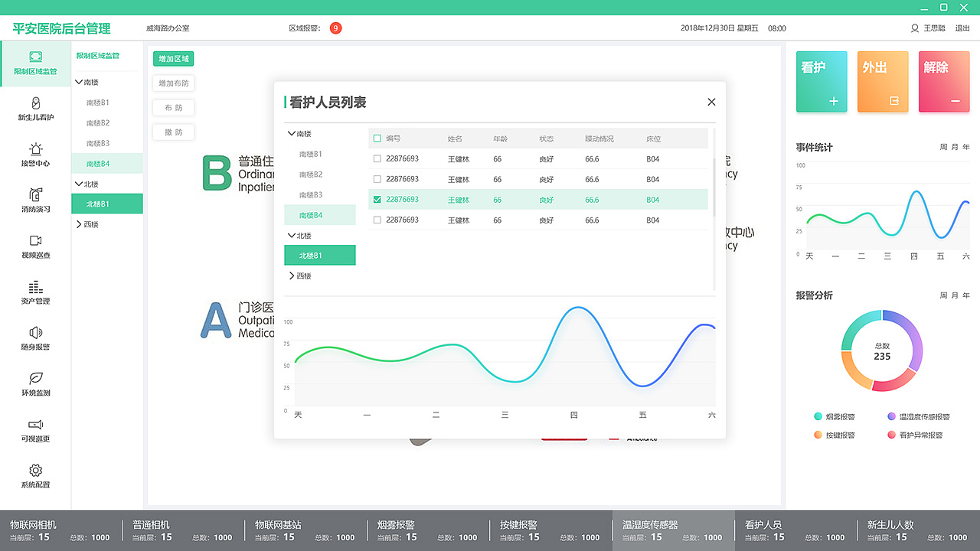Click the 退出 logout link
Screen dimensions: 980x551
click(x=962, y=28)
